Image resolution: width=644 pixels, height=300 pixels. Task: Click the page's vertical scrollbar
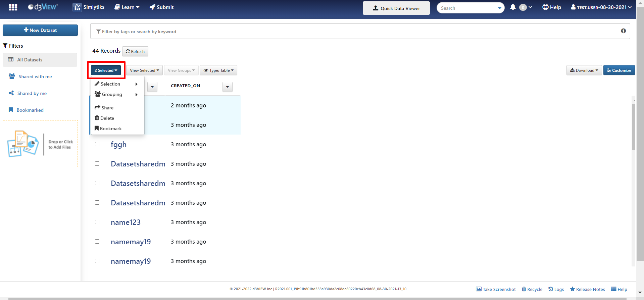(640, 134)
